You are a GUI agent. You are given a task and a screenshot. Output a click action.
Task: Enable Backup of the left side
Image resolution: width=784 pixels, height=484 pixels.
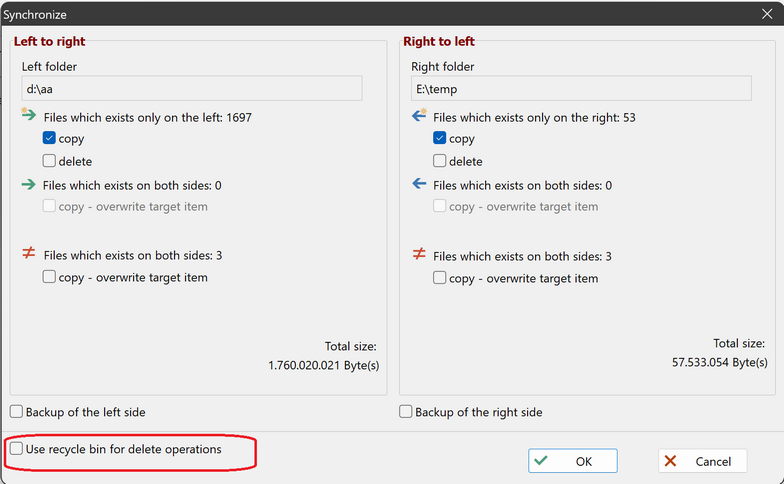tap(17, 412)
